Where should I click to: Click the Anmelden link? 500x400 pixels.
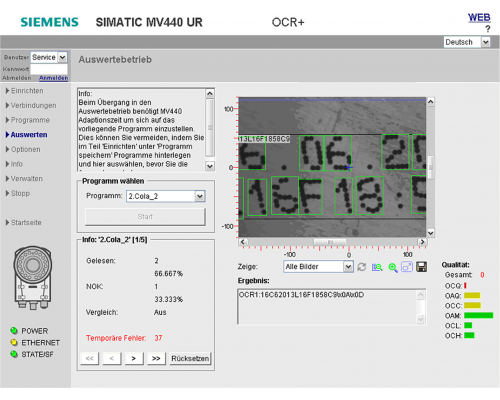pyautogui.click(x=53, y=78)
